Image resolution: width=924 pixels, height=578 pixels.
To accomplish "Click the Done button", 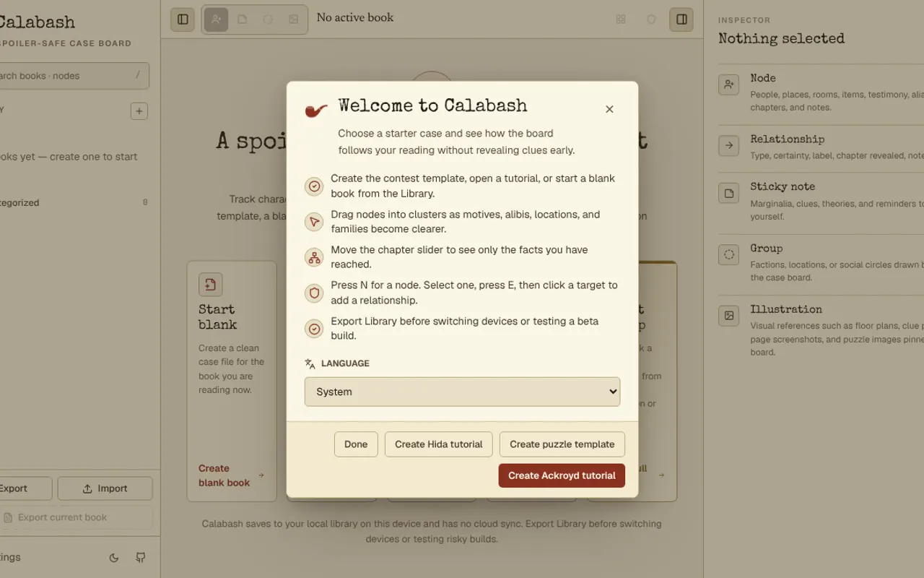I will pyautogui.click(x=356, y=444).
